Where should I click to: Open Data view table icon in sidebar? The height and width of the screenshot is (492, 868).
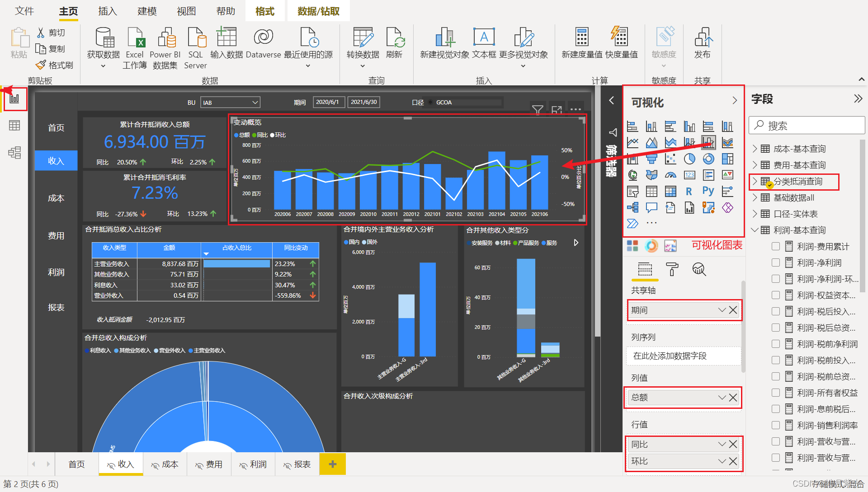(14, 126)
